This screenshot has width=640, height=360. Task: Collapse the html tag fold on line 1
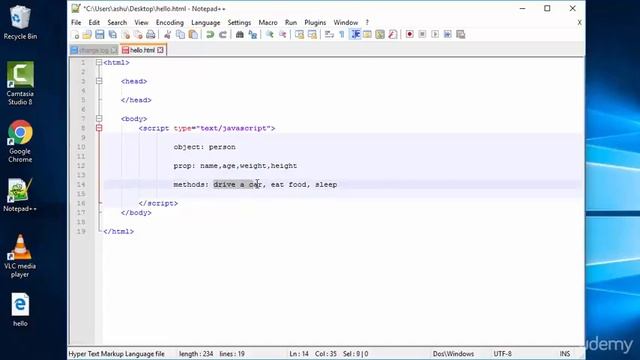tap(99, 62)
